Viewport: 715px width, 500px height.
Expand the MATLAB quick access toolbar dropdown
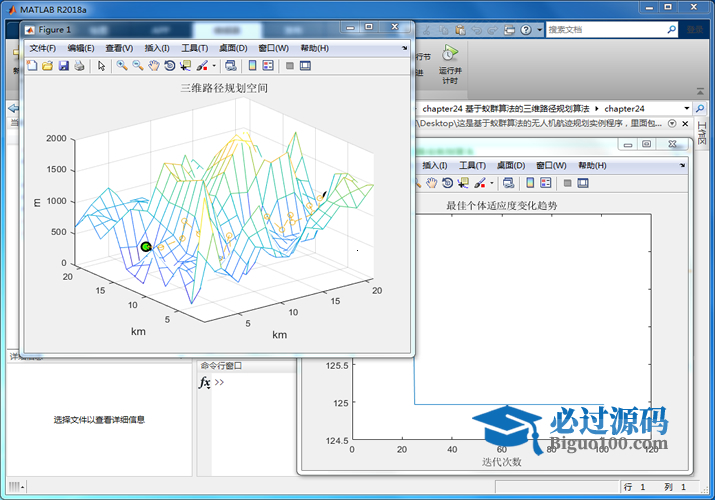point(540,30)
